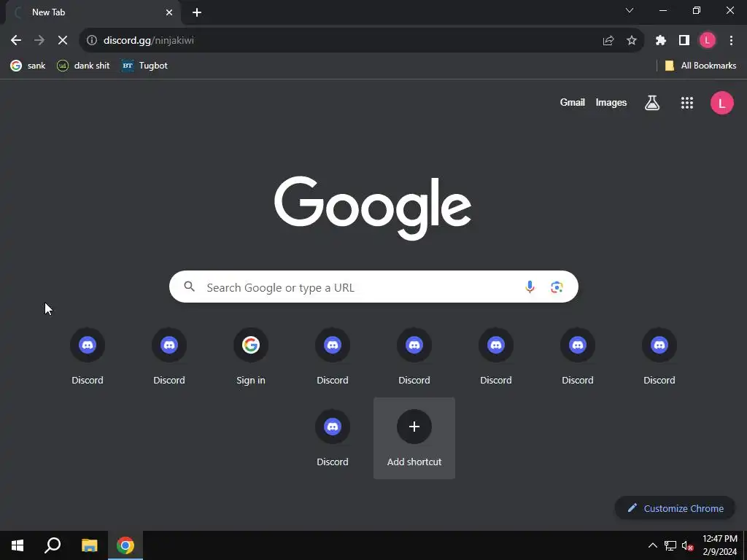Screen dimensions: 747x560
Task: Open Search Labs flask icon
Action: click(652, 102)
